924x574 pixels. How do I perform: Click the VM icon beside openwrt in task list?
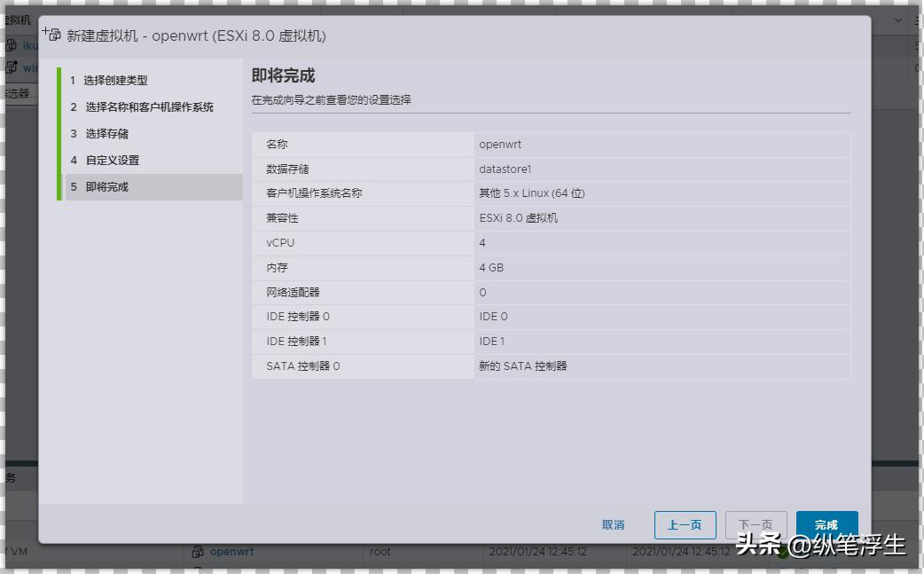[x=200, y=551]
